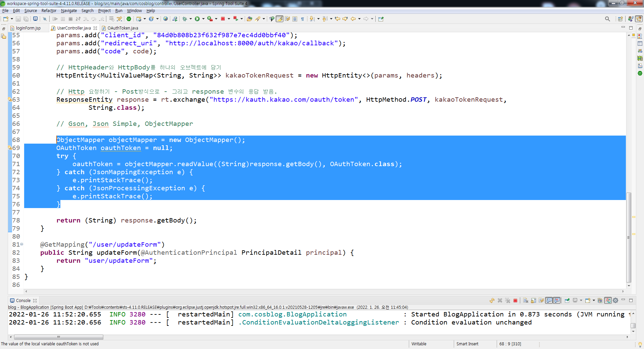This screenshot has width=644, height=349.
Task: Toggle Word Wrap in the Console toolbar
Action: (x=541, y=301)
